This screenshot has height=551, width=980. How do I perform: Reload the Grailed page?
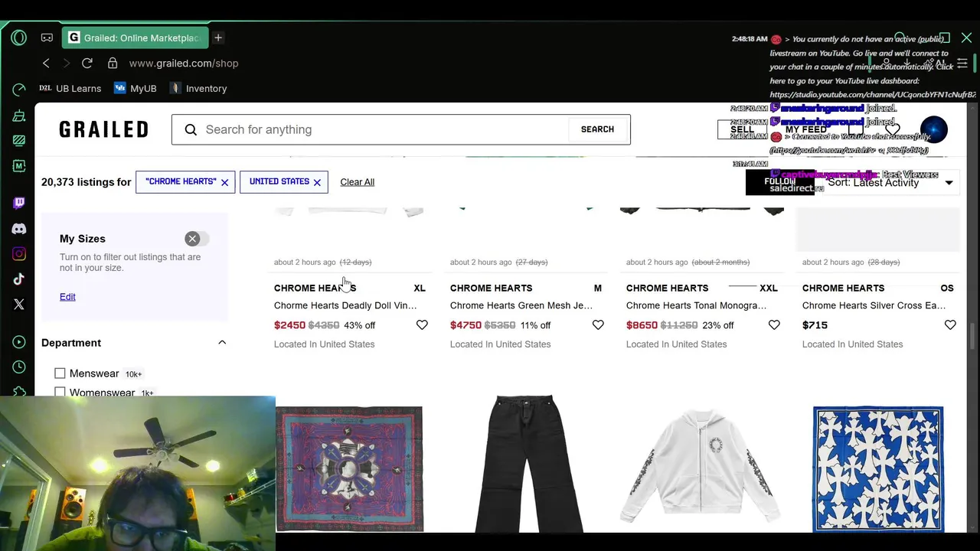(x=87, y=64)
